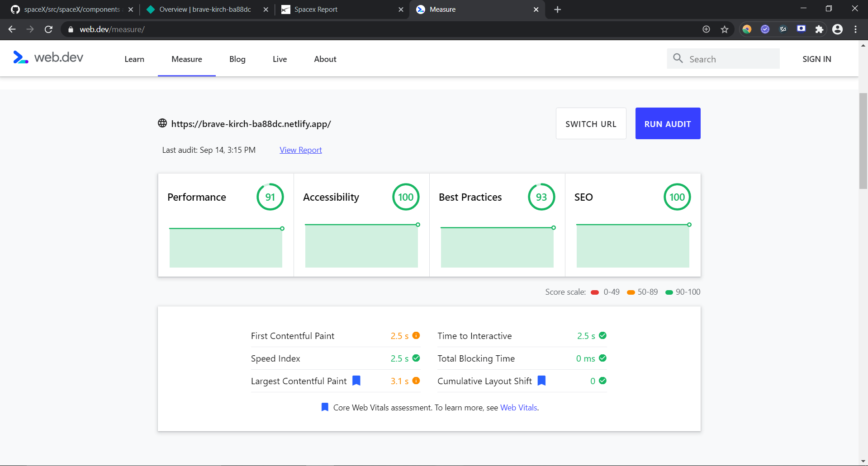Viewport: 868px width, 466px height.
Task: Open the View Report link
Action: pos(300,150)
